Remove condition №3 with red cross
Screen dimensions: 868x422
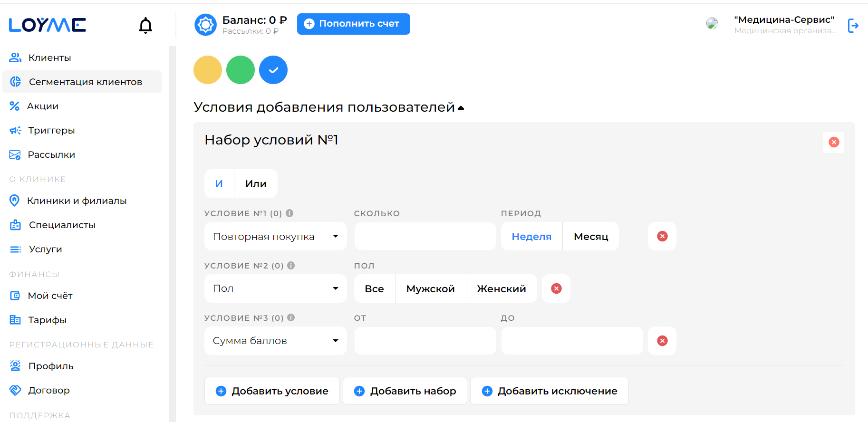[x=662, y=341]
